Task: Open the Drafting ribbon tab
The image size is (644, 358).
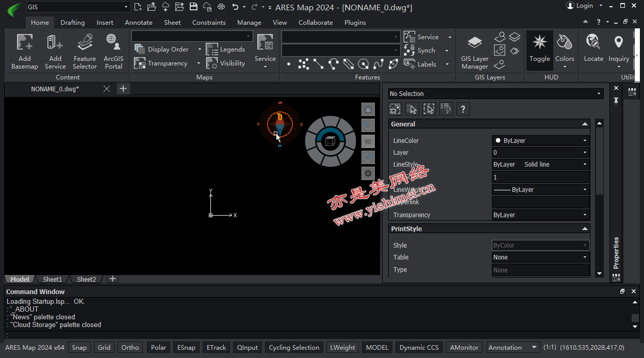Action: [72, 22]
